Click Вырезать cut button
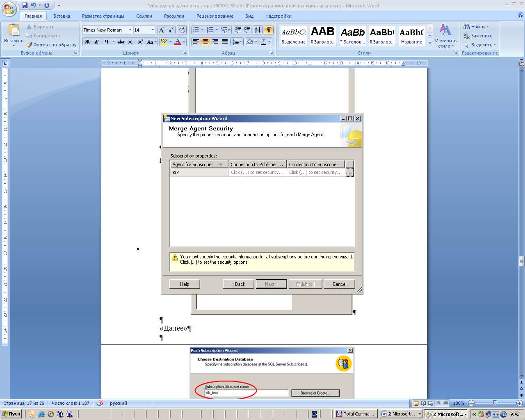This screenshot has height=420, width=525. (40, 27)
